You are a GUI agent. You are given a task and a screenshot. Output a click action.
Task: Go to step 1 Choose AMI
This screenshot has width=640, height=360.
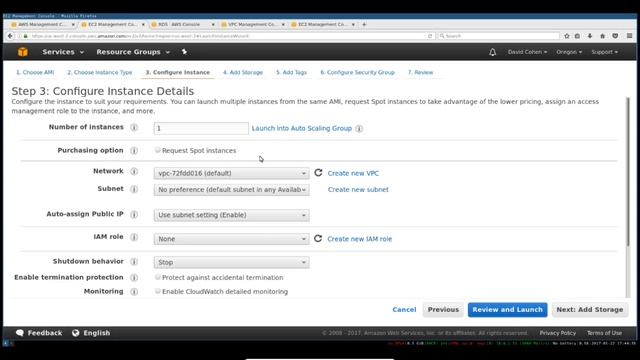pyautogui.click(x=35, y=72)
